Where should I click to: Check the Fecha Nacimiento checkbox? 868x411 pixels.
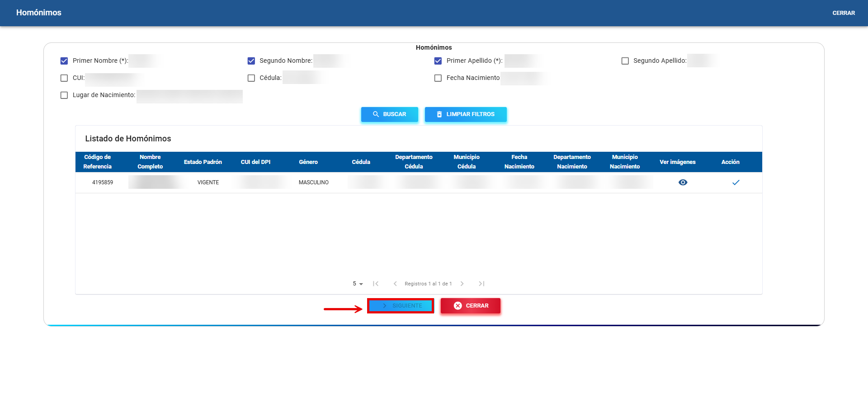click(438, 78)
